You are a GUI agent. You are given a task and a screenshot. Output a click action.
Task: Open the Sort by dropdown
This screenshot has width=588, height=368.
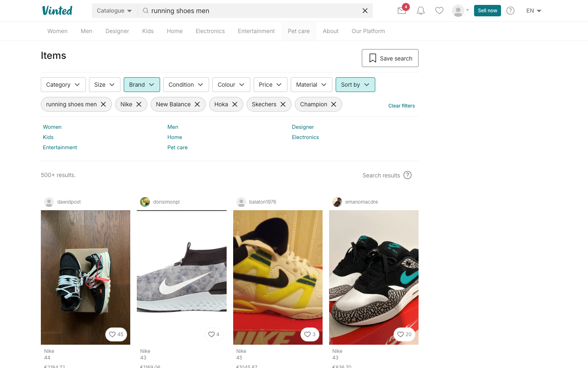355,85
